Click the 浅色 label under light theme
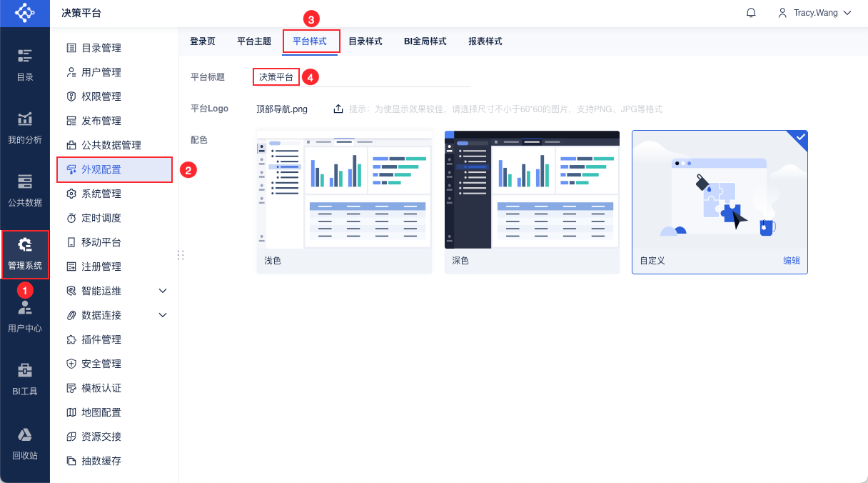Viewport: 868px width, 483px height. tap(273, 261)
